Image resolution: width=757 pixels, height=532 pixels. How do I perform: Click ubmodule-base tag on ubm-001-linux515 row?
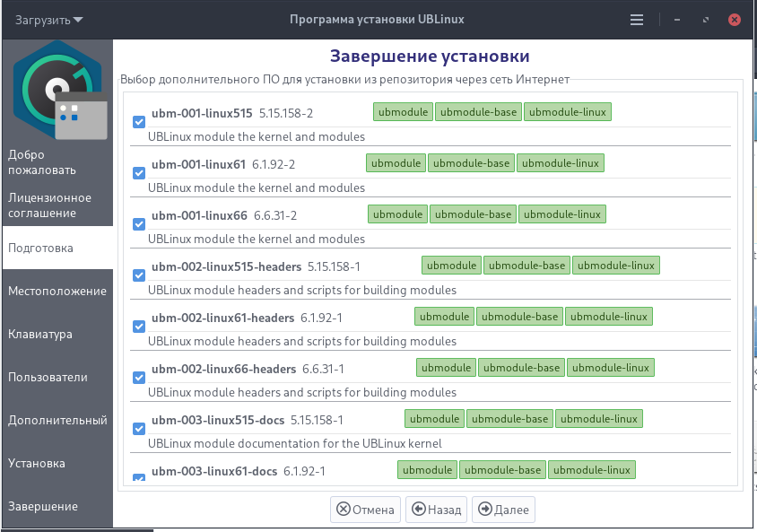pos(478,112)
